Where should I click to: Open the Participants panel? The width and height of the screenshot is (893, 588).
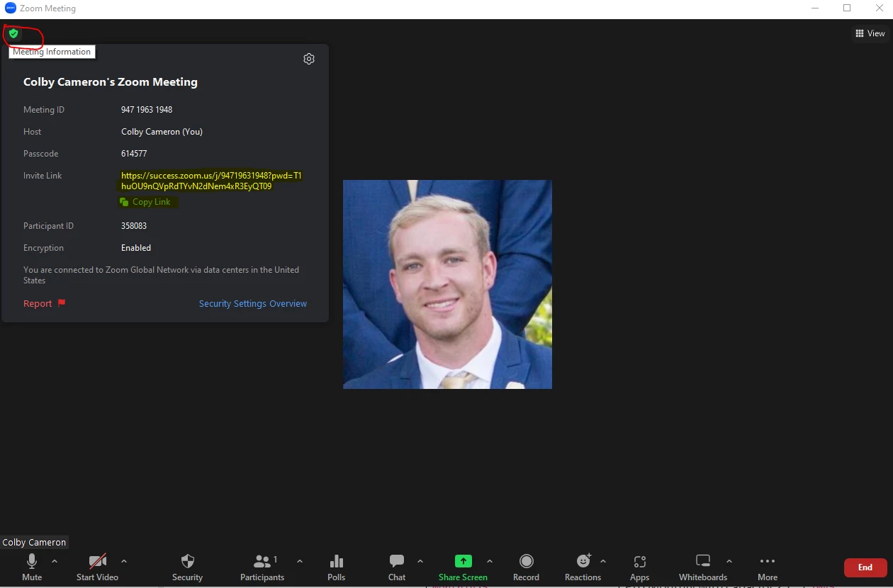(x=262, y=567)
